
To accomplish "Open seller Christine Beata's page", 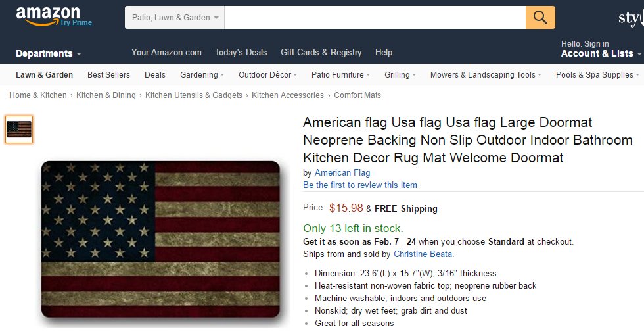I will click(x=423, y=254).
